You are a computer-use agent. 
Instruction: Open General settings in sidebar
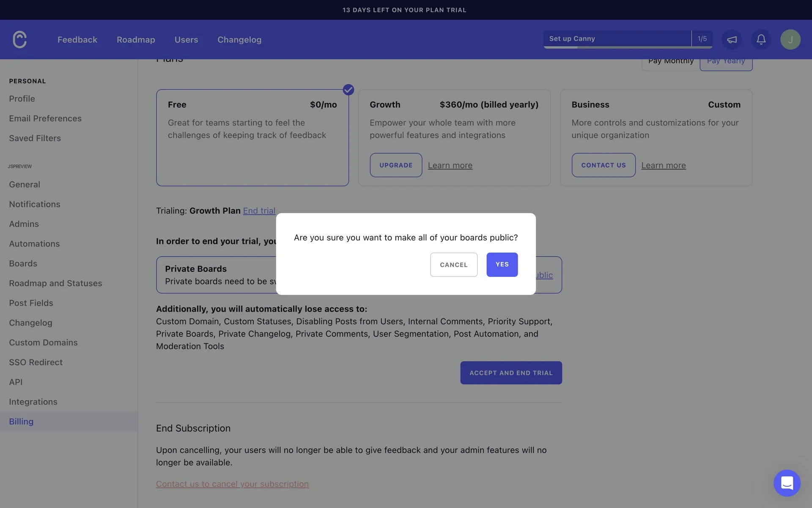(x=25, y=185)
